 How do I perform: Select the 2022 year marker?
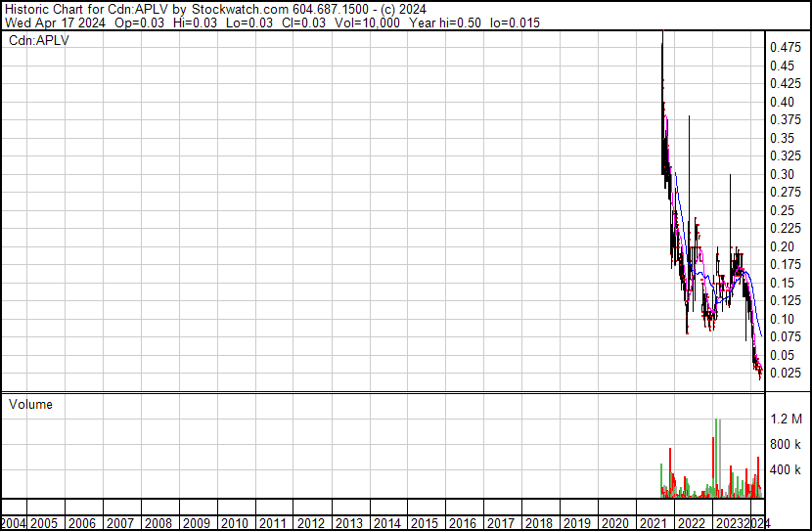(x=690, y=523)
